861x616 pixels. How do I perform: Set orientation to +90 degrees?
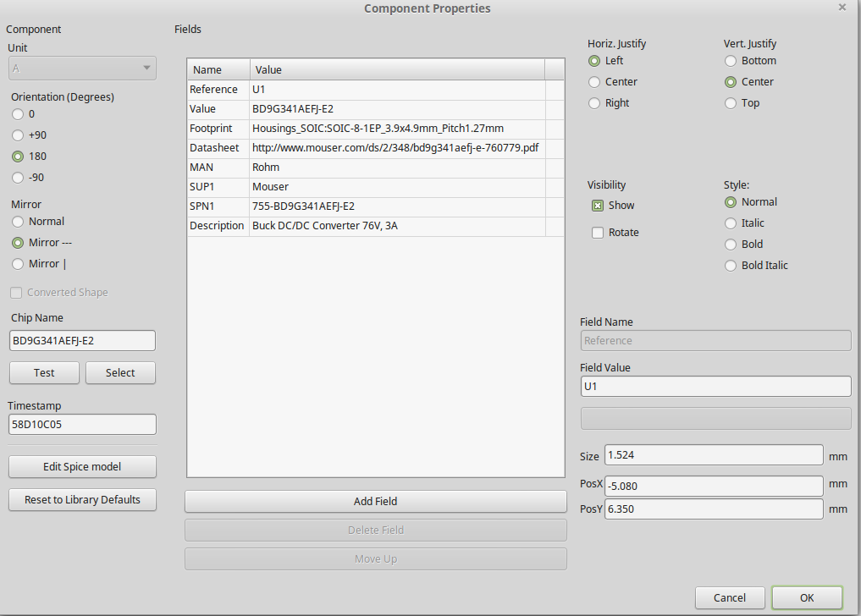click(x=18, y=135)
